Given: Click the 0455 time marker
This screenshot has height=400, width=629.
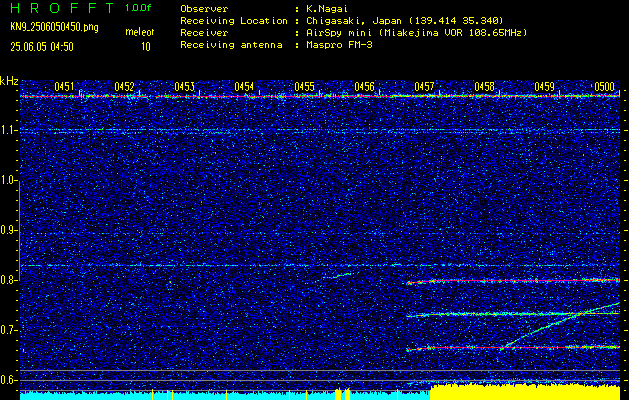Looking at the screenshot, I should (304, 86).
